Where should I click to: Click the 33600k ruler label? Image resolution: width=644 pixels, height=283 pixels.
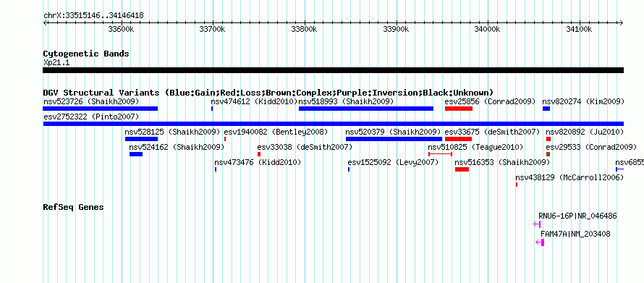point(121,29)
